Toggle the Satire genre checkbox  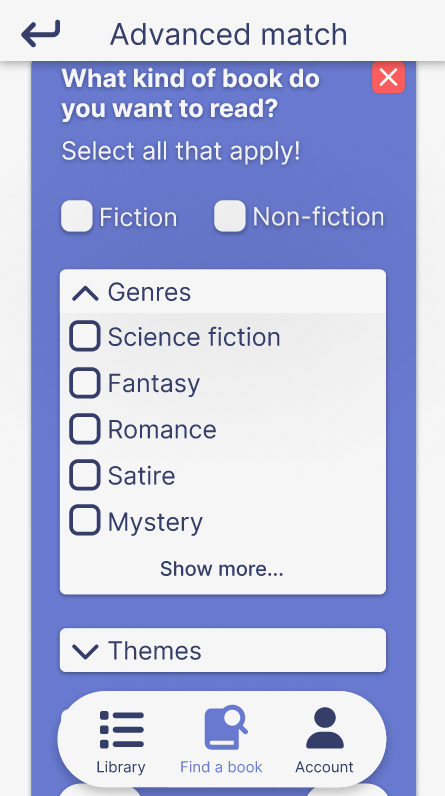point(84,475)
